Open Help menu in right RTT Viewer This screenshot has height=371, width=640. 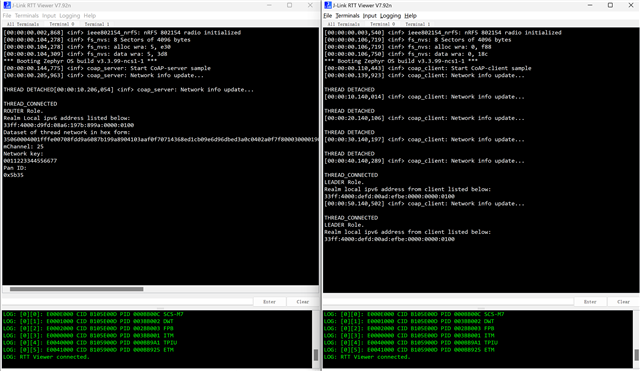411,16
